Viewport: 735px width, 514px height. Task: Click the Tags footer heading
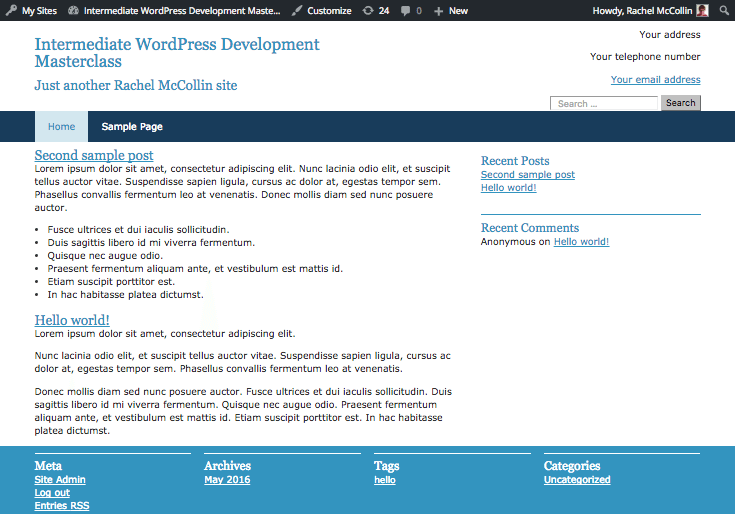[387, 466]
